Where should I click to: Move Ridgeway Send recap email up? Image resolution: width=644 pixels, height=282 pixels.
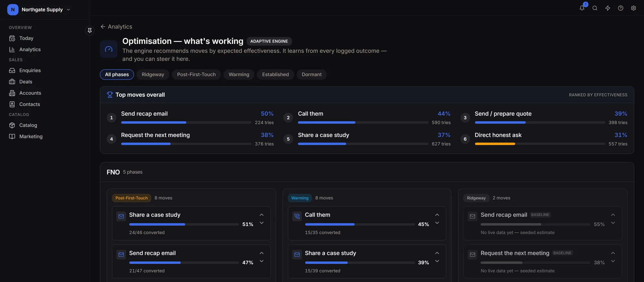coord(613,215)
